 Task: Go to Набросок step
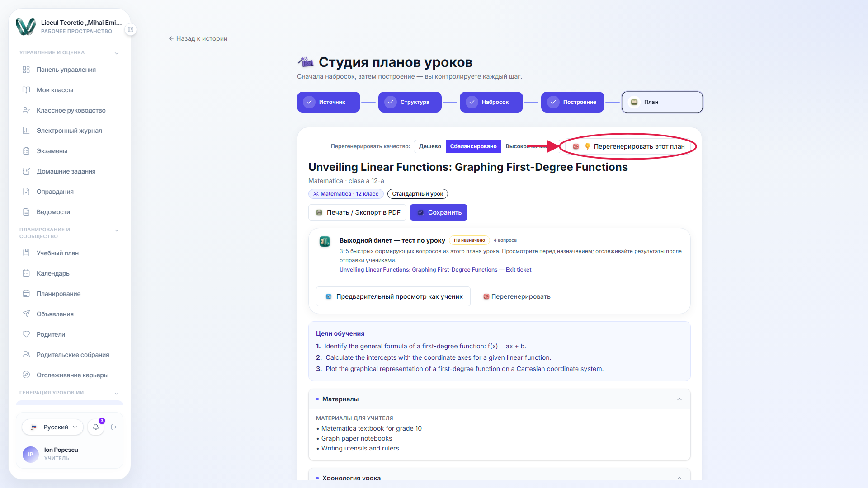[x=491, y=102]
